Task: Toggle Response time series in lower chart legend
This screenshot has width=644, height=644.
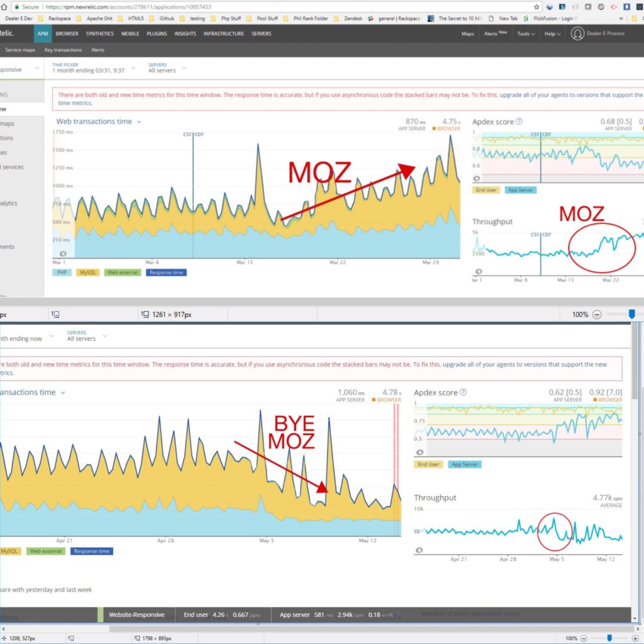Action: [x=92, y=551]
